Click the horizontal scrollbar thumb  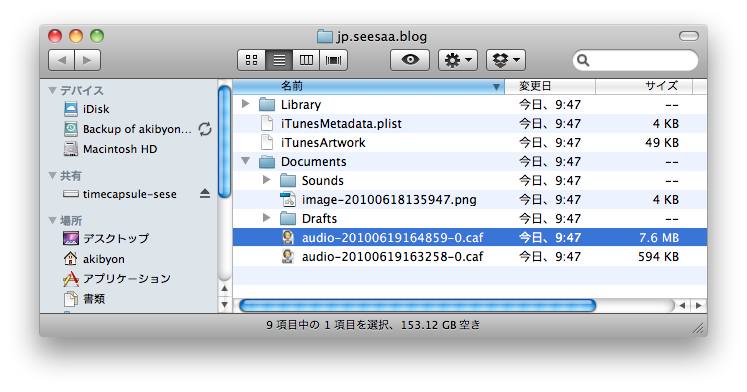click(x=417, y=305)
